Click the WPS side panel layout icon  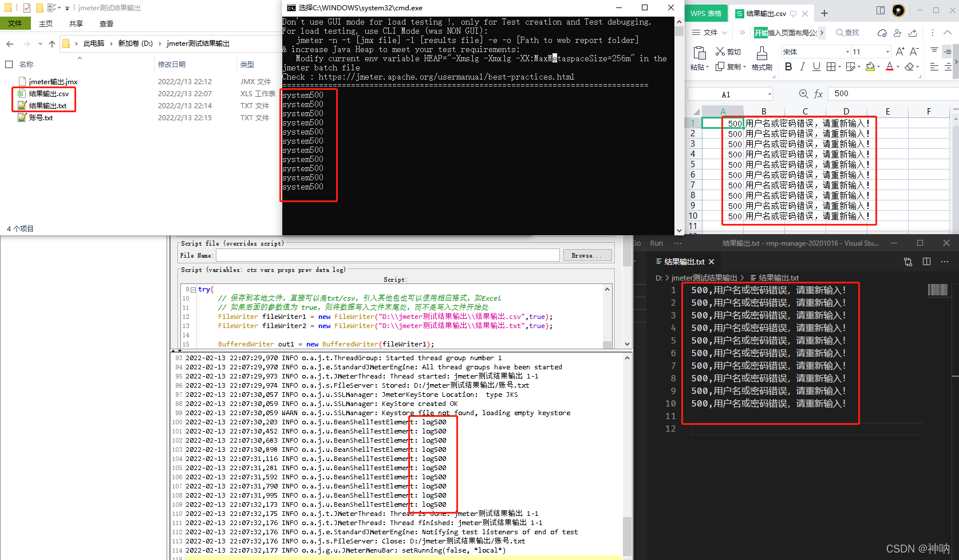pyautogui.click(x=881, y=10)
